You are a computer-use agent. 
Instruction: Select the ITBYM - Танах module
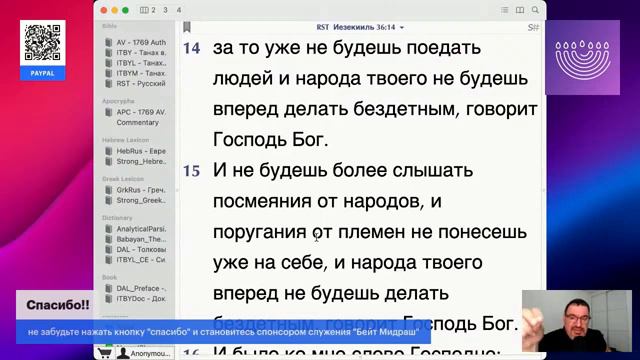tap(141, 73)
